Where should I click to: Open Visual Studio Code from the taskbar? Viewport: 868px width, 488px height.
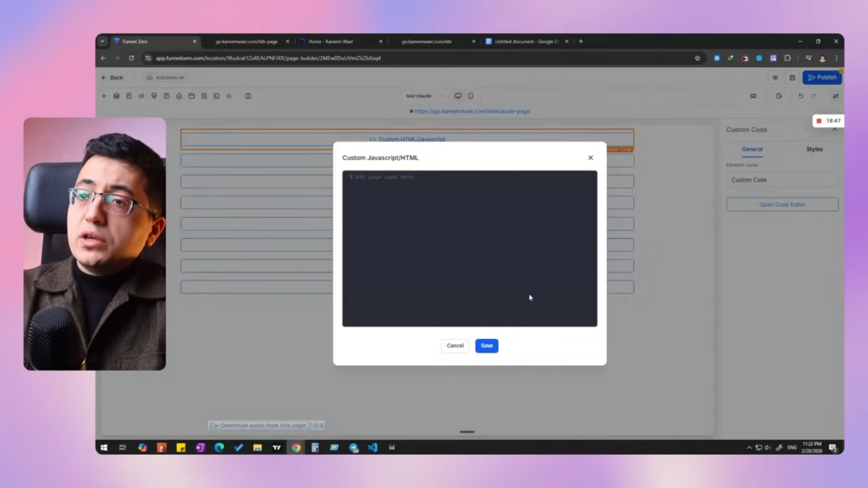click(x=372, y=447)
